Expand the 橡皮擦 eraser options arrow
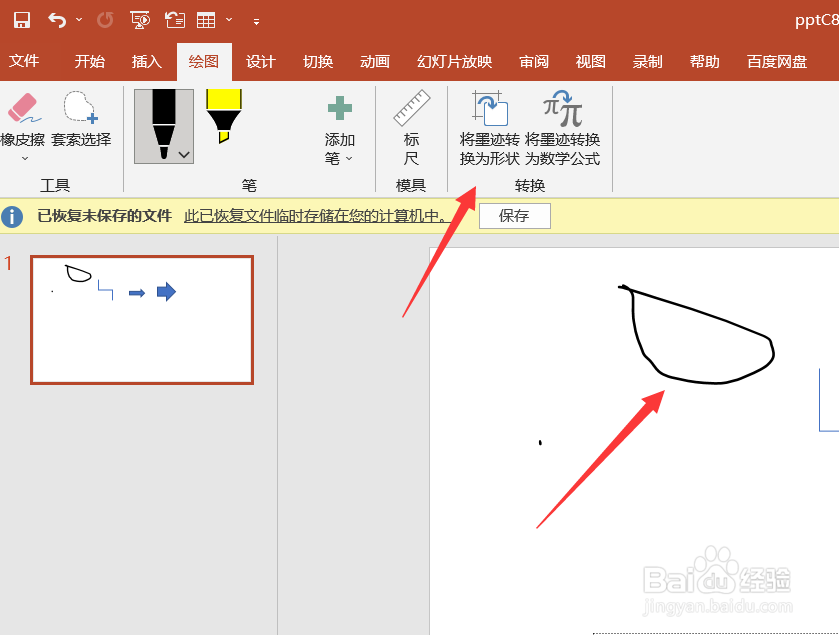The width and height of the screenshot is (839, 635). click(25, 159)
